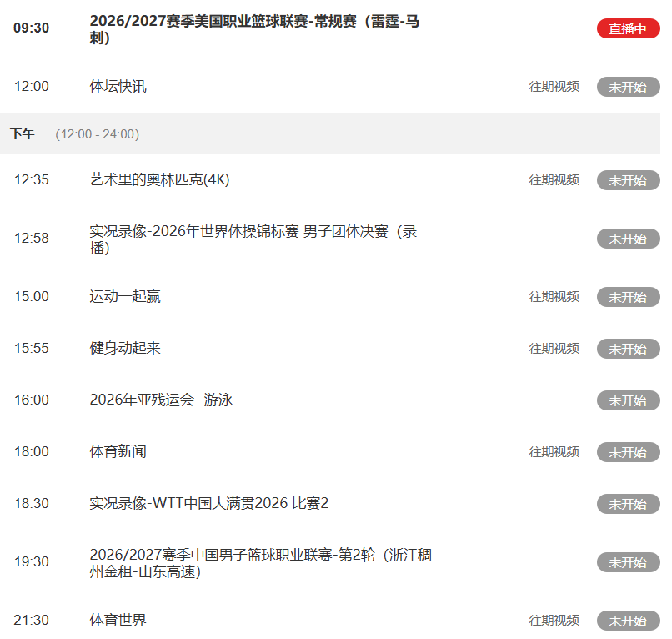Click 未开始 button for 体育新闻 at 18:00
Image resolution: width=672 pixels, height=639 pixels.
click(x=629, y=452)
